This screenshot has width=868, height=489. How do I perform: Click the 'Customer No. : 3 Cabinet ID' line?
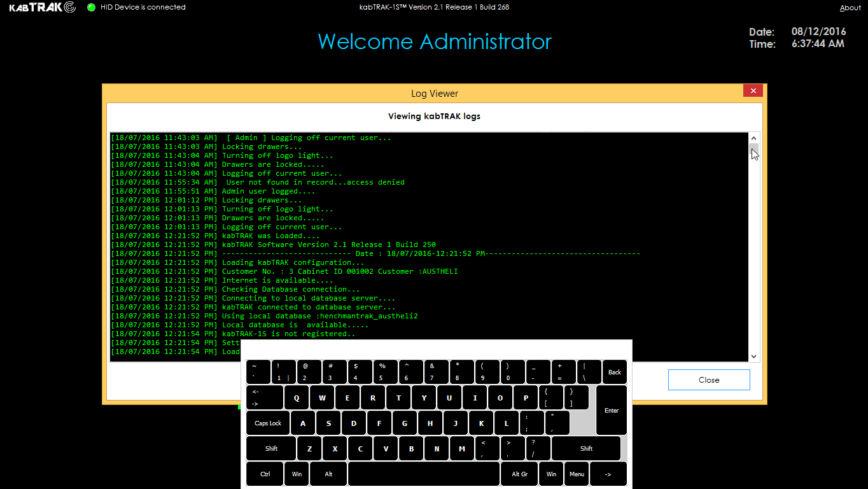284,271
